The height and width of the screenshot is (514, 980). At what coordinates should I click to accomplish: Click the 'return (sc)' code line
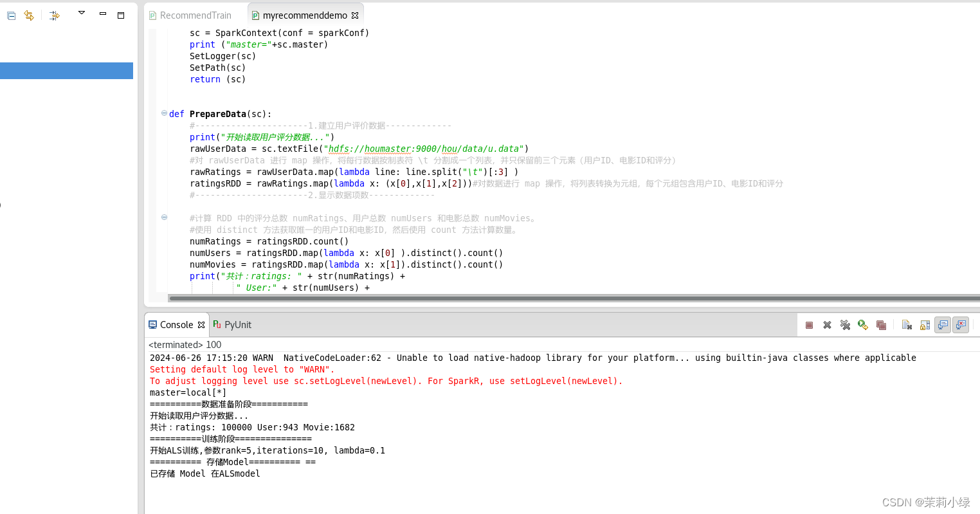[x=217, y=79]
